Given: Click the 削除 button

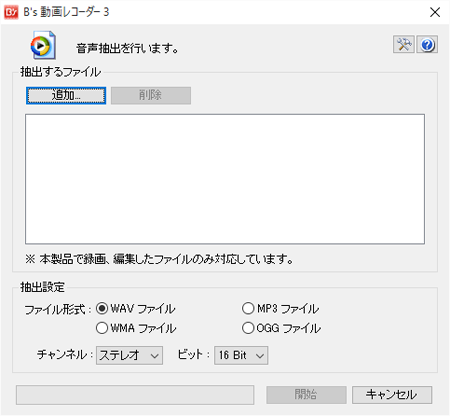Looking at the screenshot, I should point(151,96).
